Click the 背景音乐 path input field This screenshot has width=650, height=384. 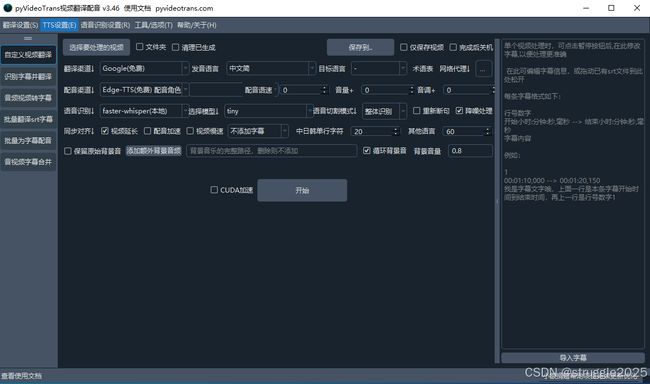tap(272, 151)
